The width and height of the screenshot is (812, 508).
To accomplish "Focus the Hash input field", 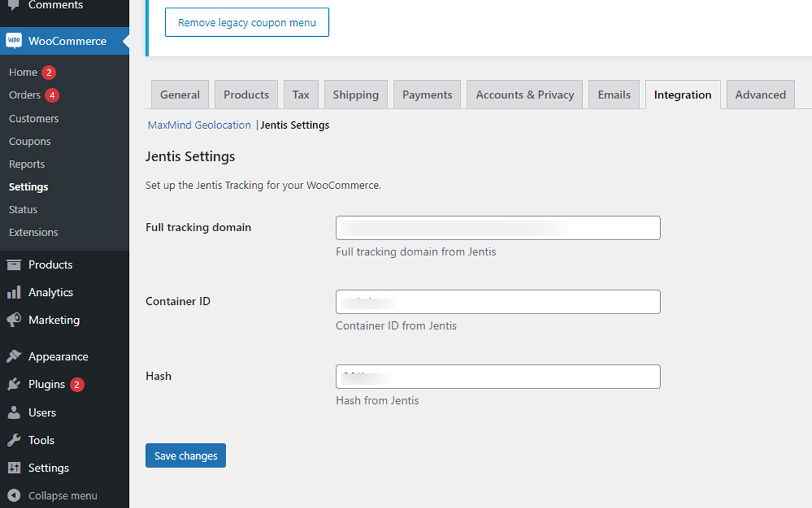I will coord(498,377).
